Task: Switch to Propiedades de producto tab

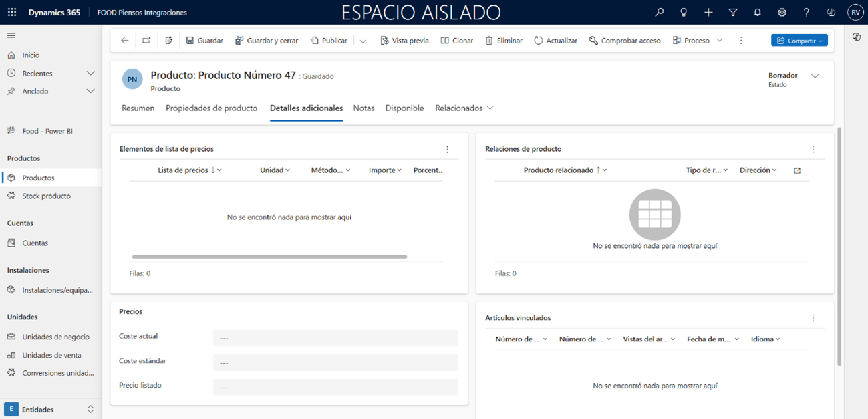Action: [211, 108]
